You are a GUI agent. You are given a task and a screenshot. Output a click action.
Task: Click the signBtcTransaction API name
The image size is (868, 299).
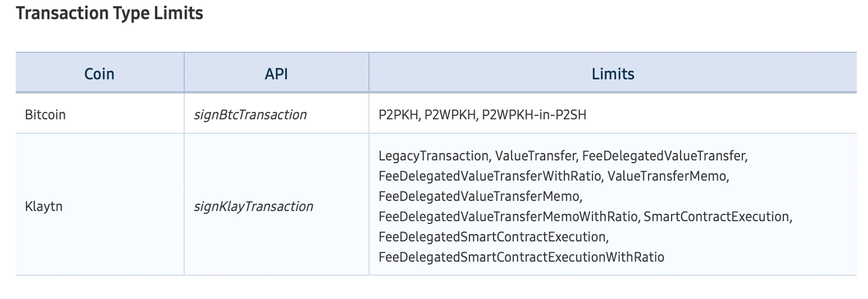tap(250, 115)
